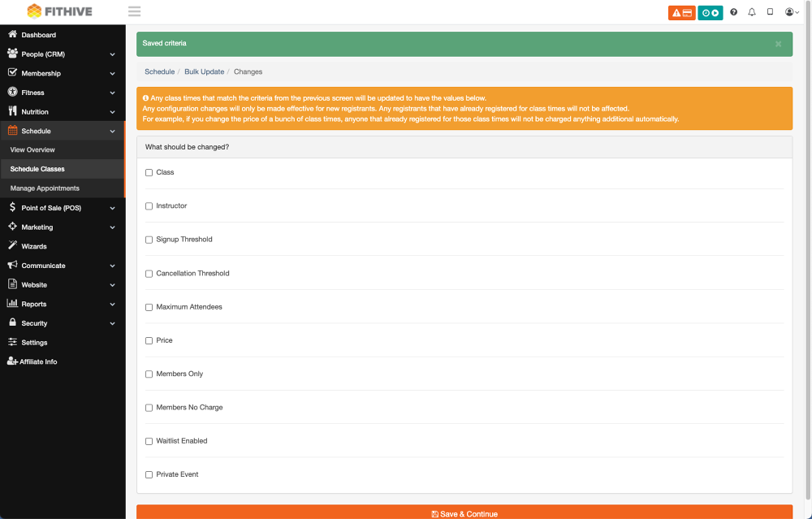Click the Save & Continue button

pos(464,512)
